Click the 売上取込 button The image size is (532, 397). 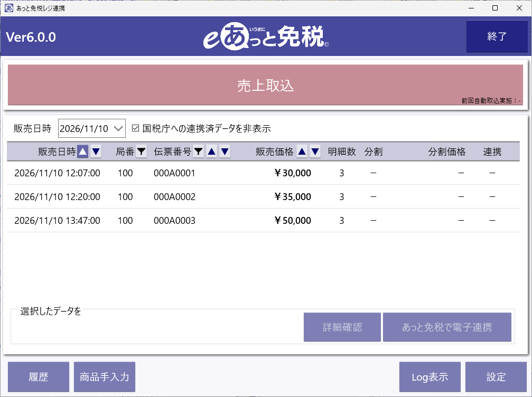(x=265, y=85)
